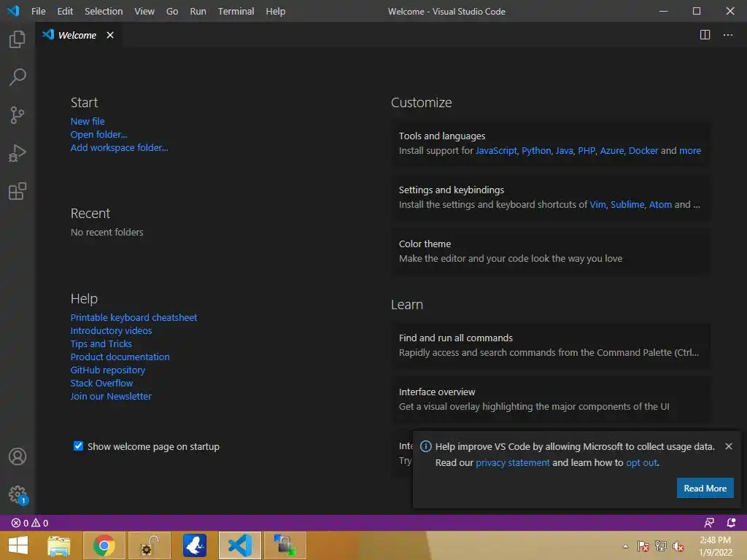Show hidden system tray icons

click(625, 546)
